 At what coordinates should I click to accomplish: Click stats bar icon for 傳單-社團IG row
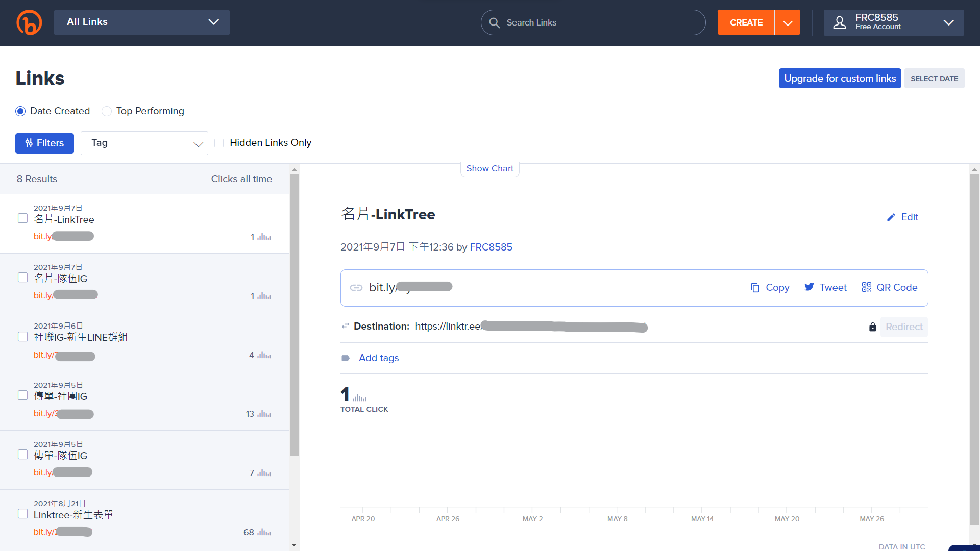tap(264, 414)
